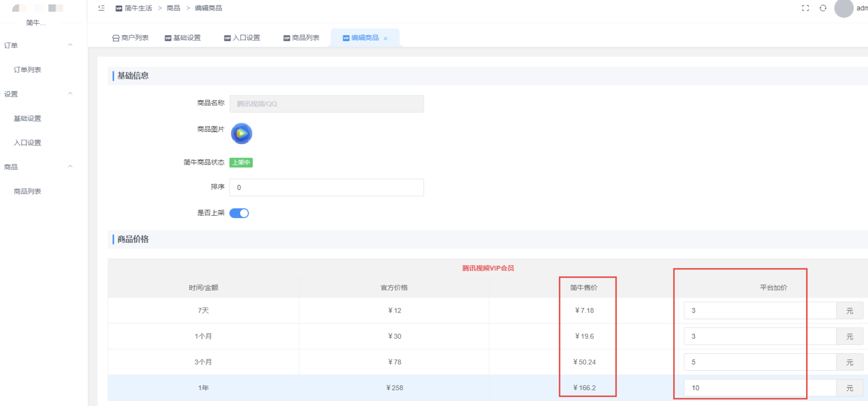Edit the 平台加价 field for 7天
The image size is (868, 406).
pos(760,310)
